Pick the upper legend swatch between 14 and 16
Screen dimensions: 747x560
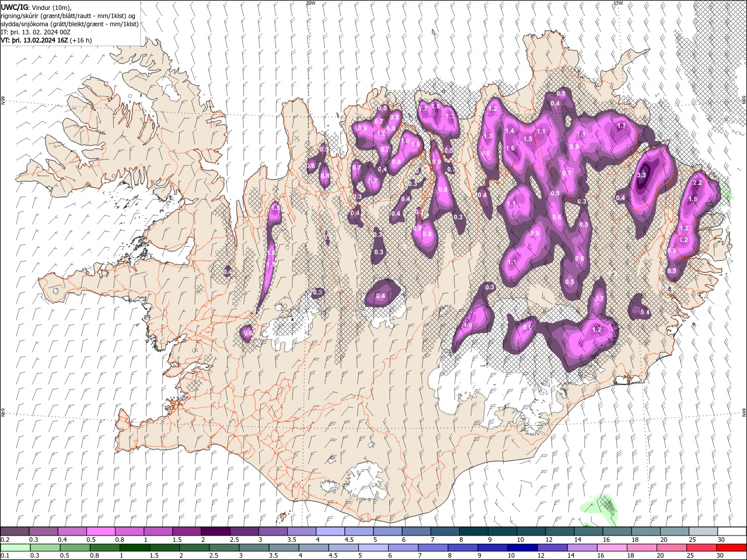pos(589,531)
